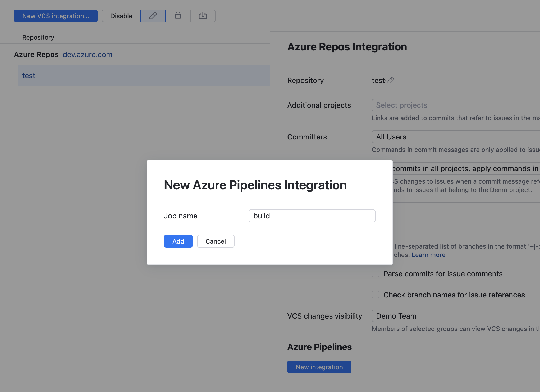
Task: Edit the repository name via the pencil next to test
Action: click(391, 80)
